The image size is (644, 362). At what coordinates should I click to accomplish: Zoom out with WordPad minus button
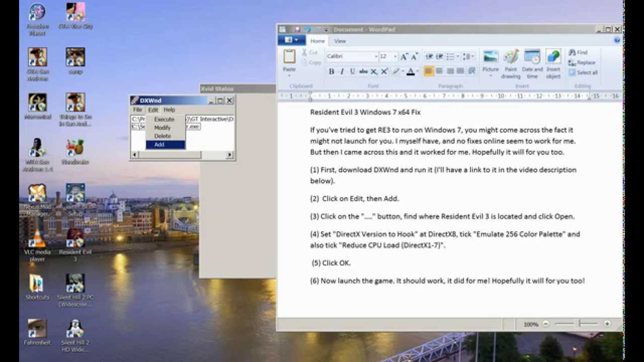pos(546,324)
